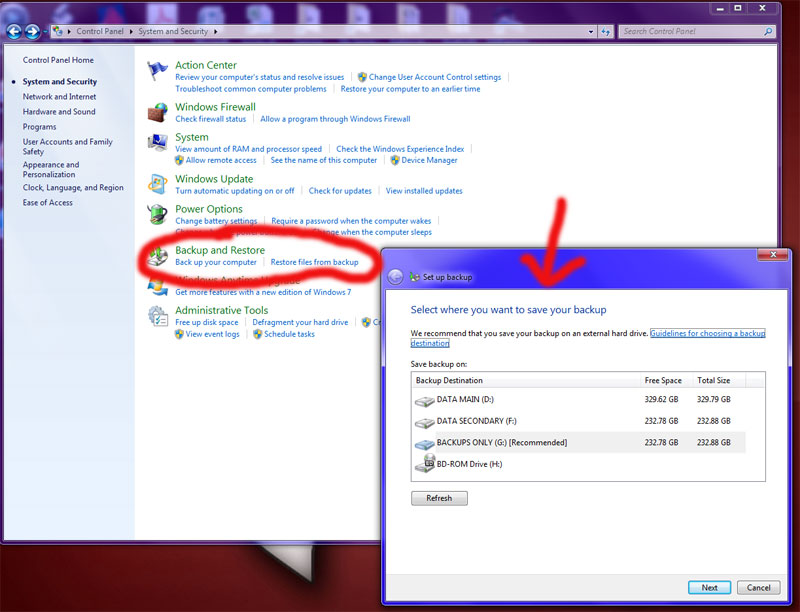The width and height of the screenshot is (800, 612).
Task: Open Action Center heading link
Action: tap(206, 65)
